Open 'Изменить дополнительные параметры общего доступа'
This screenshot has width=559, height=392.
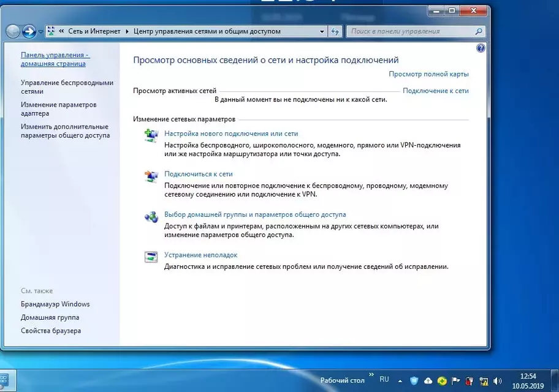point(65,131)
